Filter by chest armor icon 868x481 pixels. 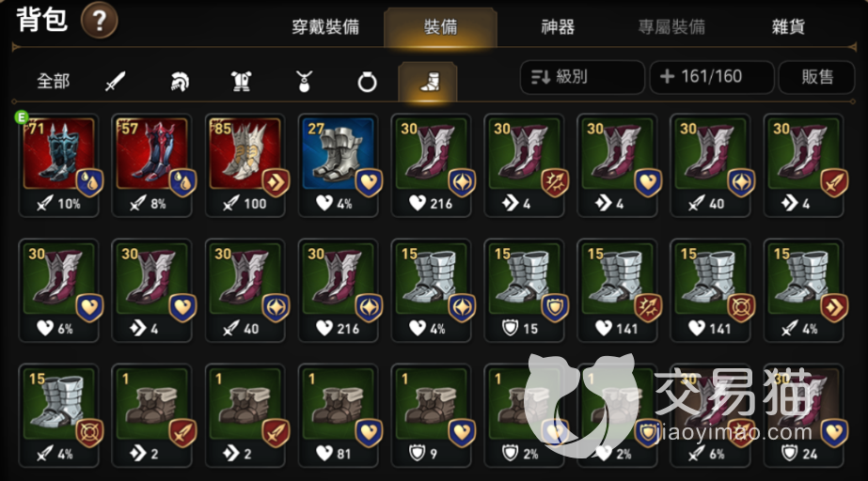pyautogui.click(x=242, y=82)
